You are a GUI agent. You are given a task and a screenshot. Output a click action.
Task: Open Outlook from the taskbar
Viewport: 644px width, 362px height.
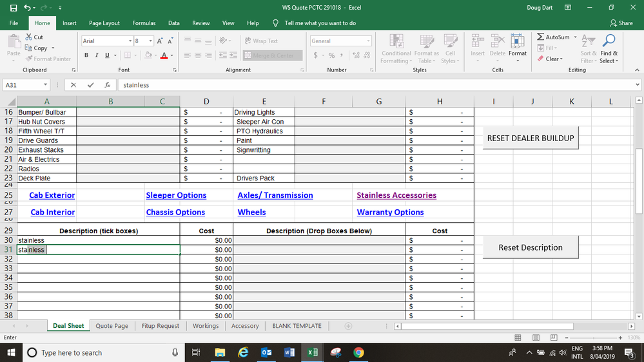click(266, 352)
